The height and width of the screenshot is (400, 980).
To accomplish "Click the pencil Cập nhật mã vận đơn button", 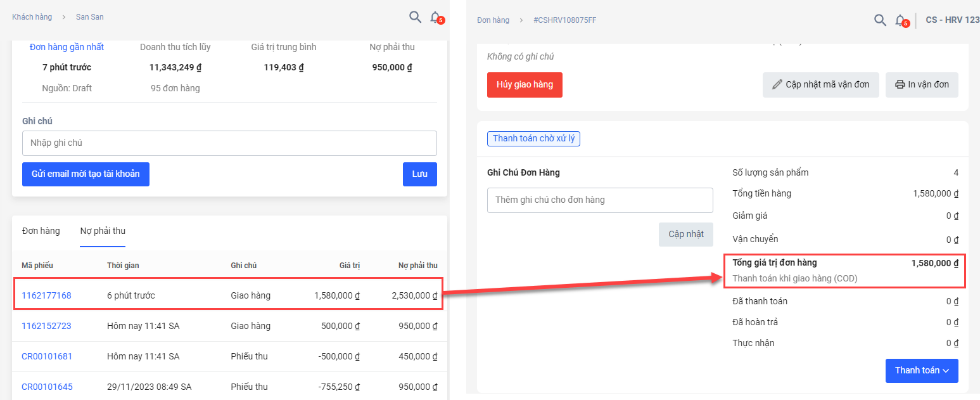I will click(820, 85).
